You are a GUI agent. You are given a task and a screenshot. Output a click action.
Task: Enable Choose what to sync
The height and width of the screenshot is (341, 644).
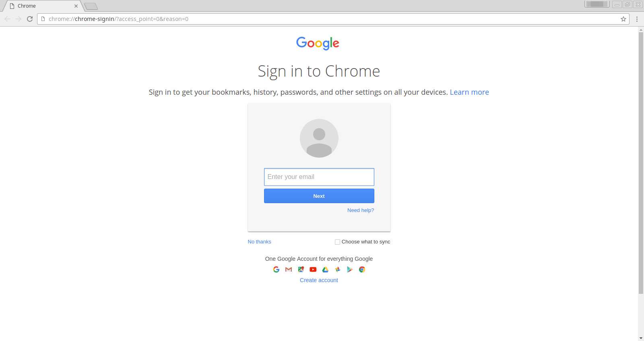point(337,241)
